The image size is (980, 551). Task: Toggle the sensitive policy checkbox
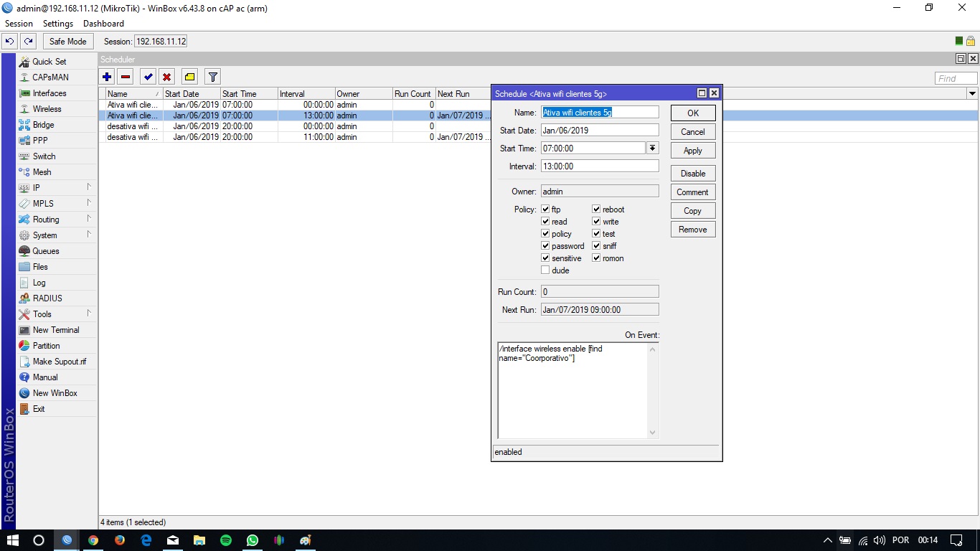[x=545, y=258]
